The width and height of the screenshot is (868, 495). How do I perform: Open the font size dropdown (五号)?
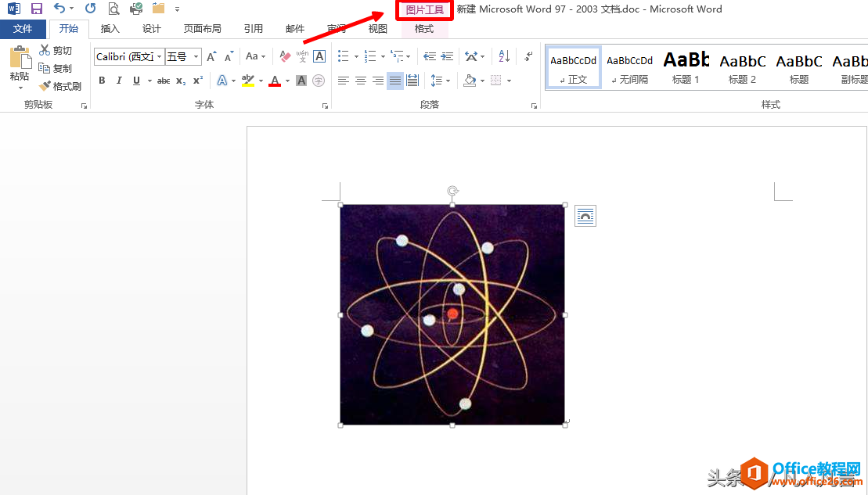195,56
